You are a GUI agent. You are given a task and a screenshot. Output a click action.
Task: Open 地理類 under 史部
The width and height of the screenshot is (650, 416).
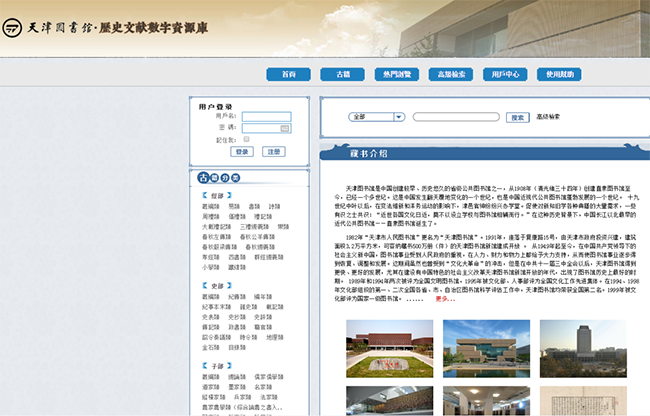[x=274, y=337]
